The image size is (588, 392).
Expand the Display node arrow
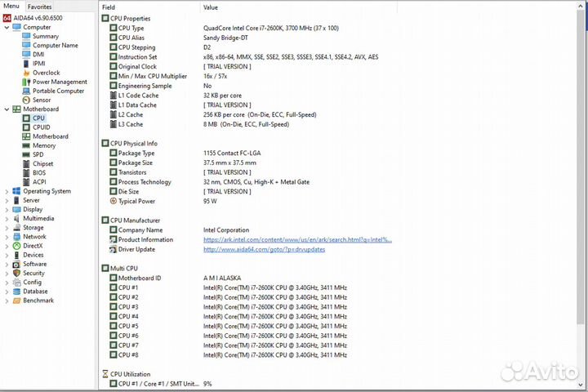7,209
